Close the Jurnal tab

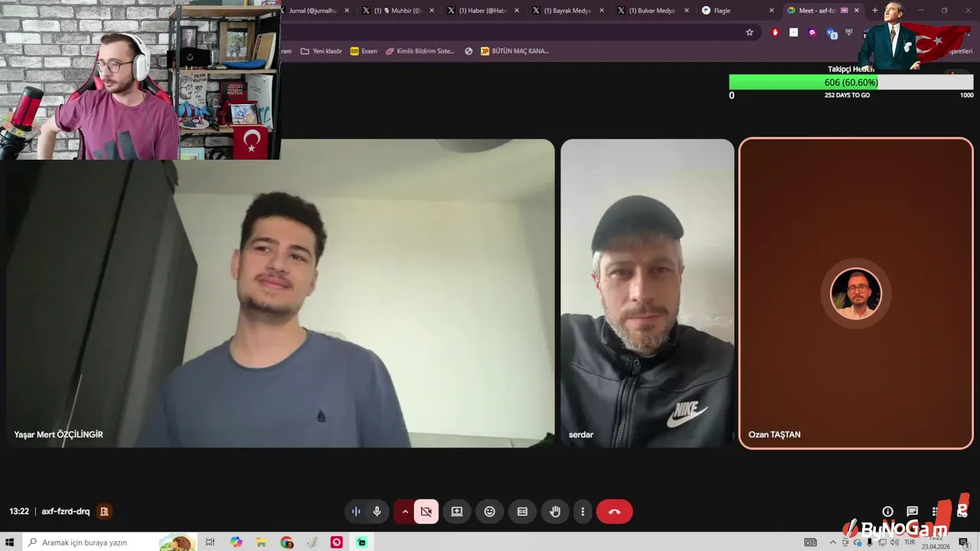(347, 11)
